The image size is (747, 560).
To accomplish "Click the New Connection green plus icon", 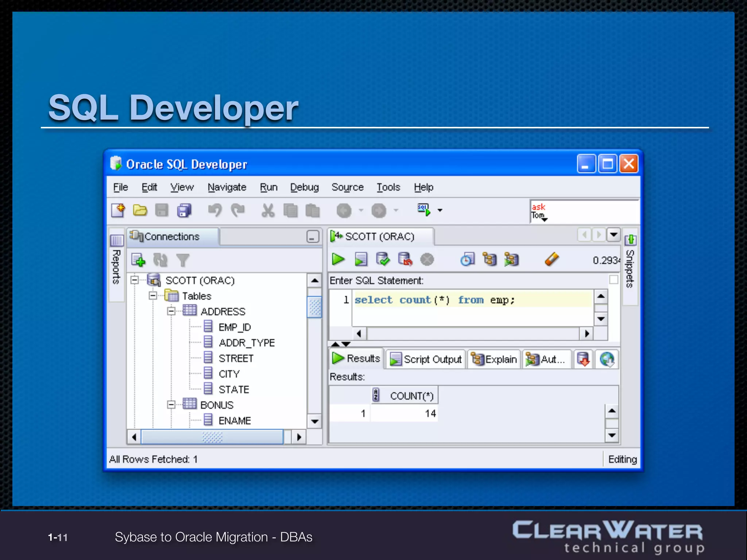I will (138, 260).
